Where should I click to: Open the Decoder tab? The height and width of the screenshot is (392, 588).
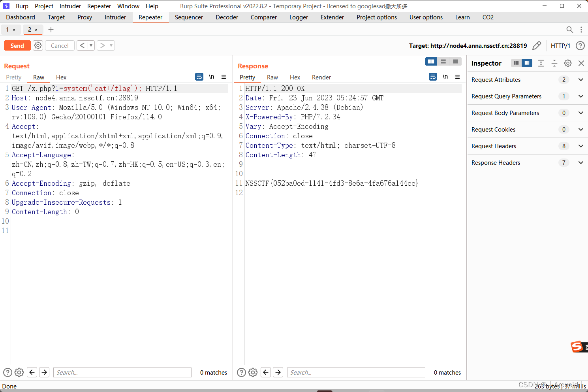[x=227, y=17]
